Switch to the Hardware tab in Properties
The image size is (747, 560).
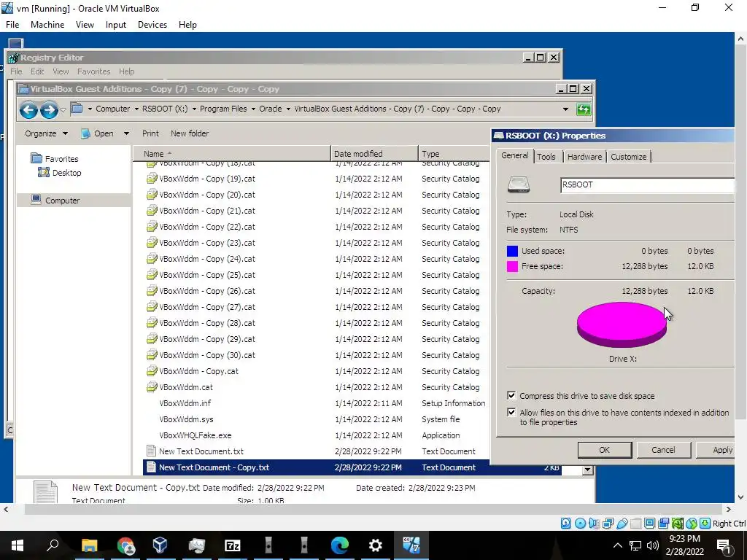(x=584, y=157)
